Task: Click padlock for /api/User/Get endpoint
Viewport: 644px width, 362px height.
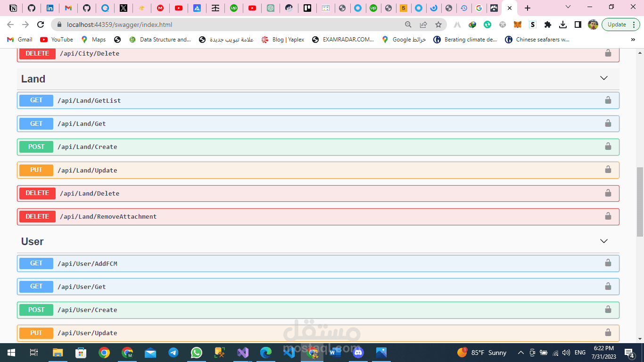Action: tap(608, 286)
